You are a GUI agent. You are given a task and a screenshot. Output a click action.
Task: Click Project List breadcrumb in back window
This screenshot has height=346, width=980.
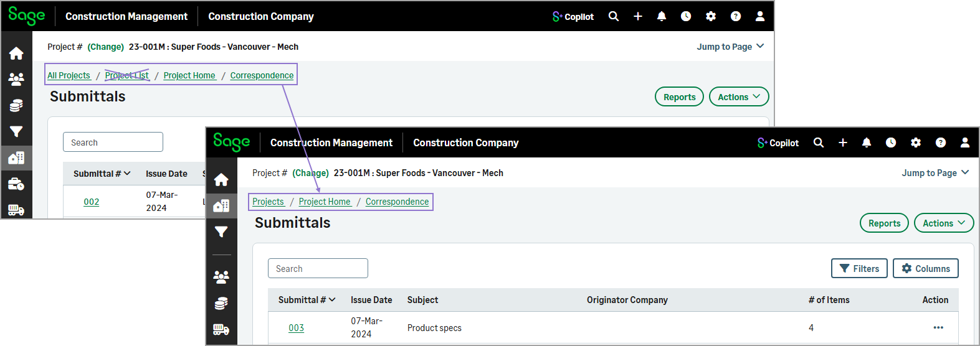(127, 75)
